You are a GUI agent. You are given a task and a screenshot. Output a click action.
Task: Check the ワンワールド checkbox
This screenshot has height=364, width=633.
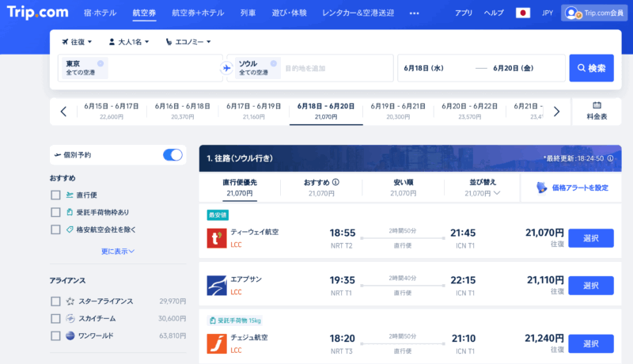coord(55,336)
